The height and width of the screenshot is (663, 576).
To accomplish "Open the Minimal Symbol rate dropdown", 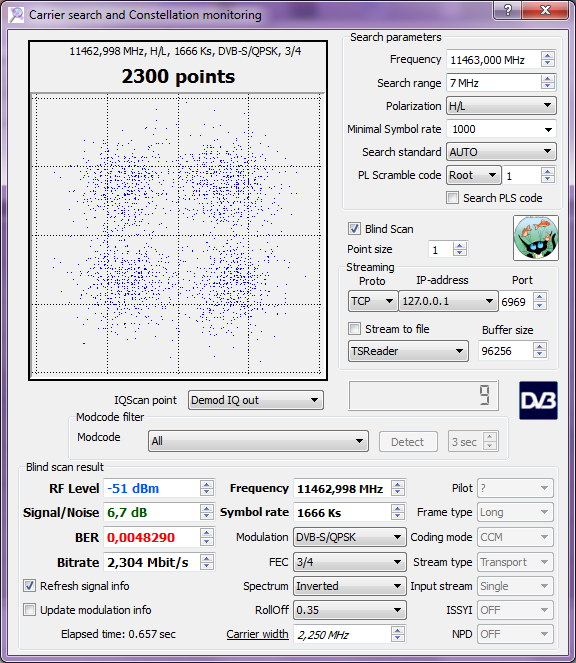I will (501, 129).
